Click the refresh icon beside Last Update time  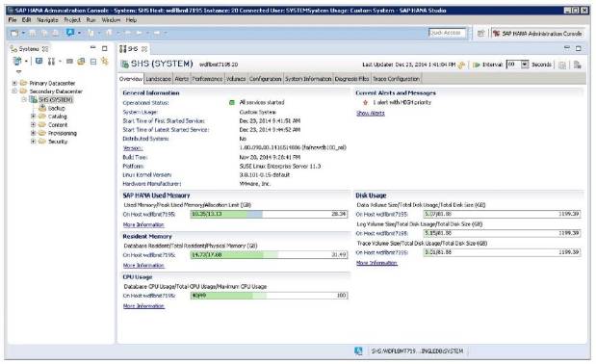coord(461,65)
